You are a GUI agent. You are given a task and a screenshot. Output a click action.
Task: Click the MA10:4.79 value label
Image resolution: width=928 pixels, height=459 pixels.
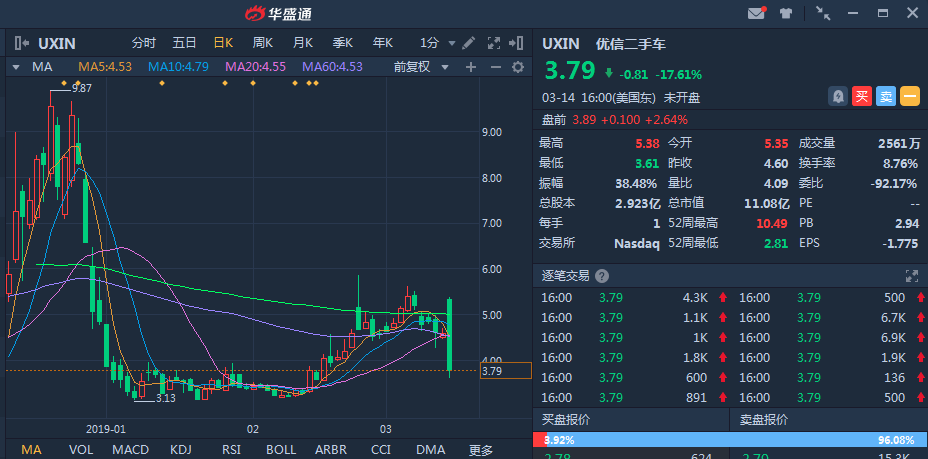point(178,67)
